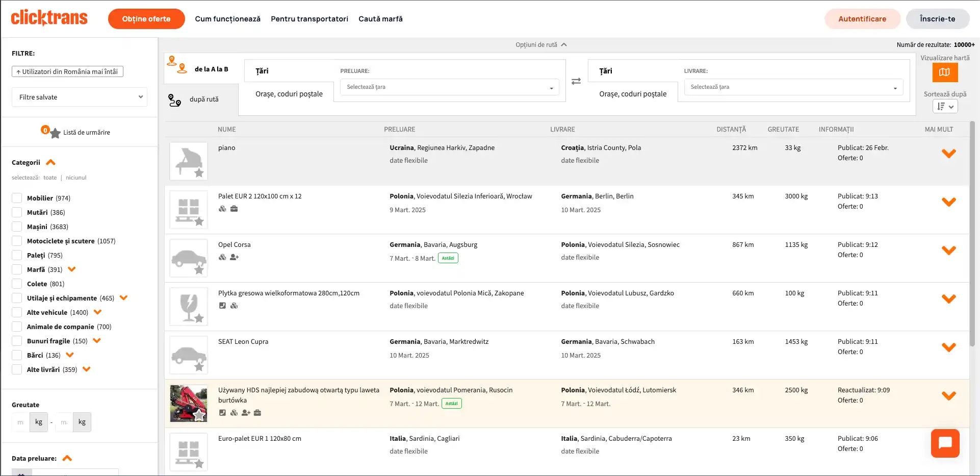Open 'Cum funcționează' menu item
The width and height of the screenshot is (980, 476).
click(227, 19)
